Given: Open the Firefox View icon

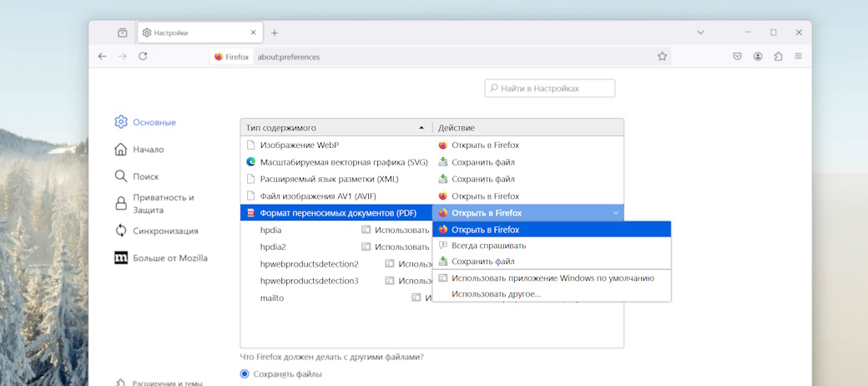Looking at the screenshot, I should (123, 33).
